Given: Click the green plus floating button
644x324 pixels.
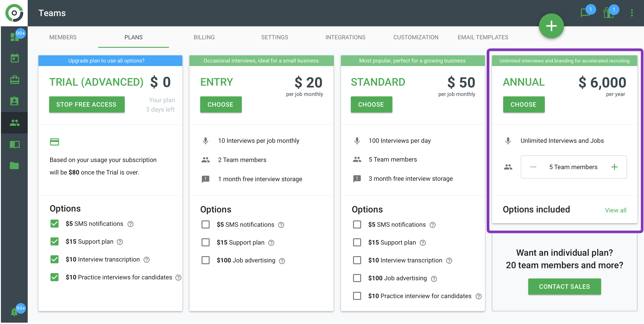Looking at the screenshot, I should tap(551, 26).
